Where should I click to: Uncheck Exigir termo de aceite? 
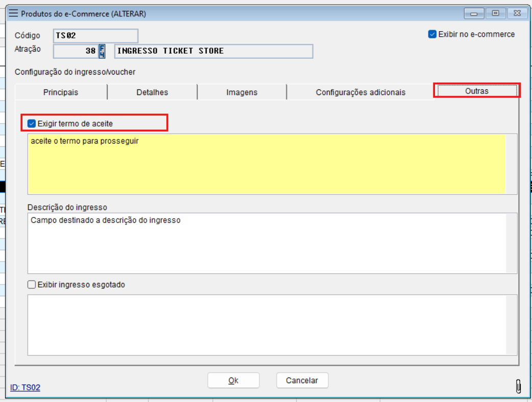pyautogui.click(x=32, y=124)
